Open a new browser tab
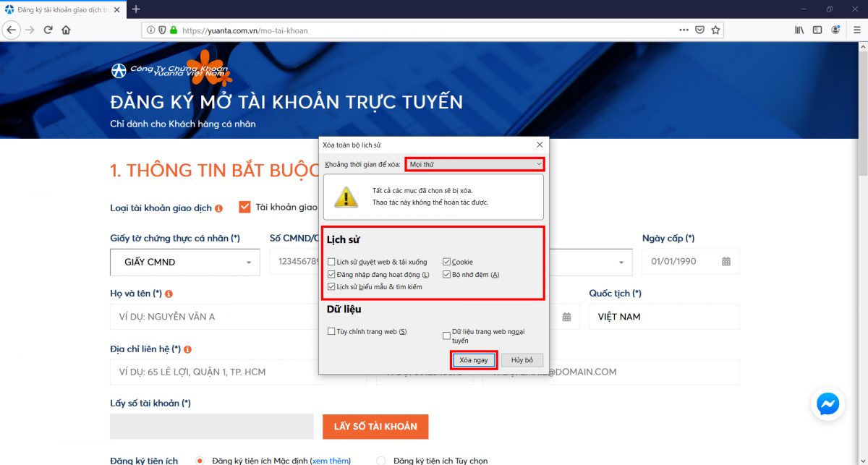Screen dimensions: 868x465 tap(136, 9)
